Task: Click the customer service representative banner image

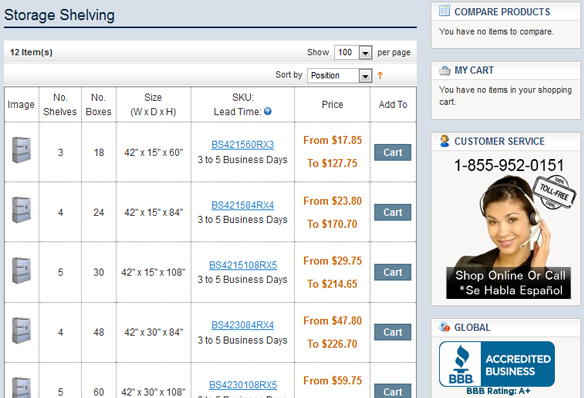Action: pos(509,237)
